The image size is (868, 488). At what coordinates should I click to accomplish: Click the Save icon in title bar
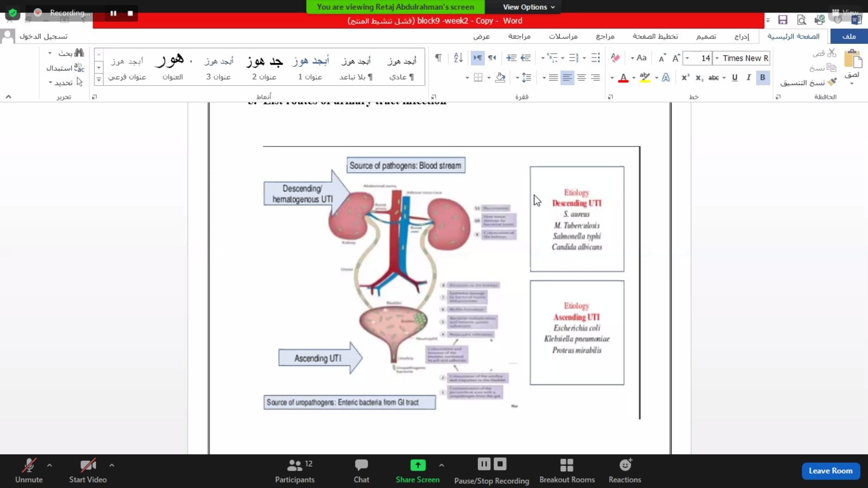pyautogui.click(x=782, y=20)
